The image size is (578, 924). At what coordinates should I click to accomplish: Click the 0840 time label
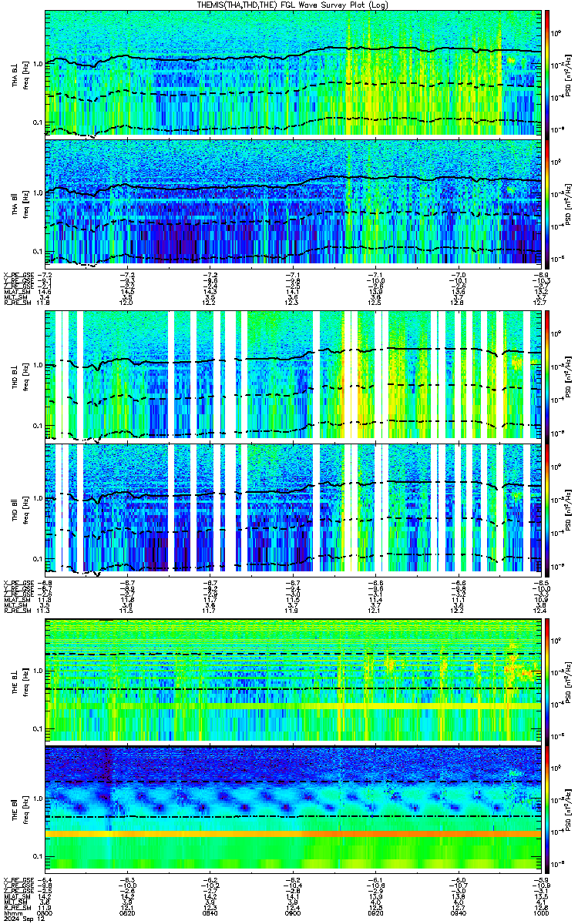coord(210,912)
